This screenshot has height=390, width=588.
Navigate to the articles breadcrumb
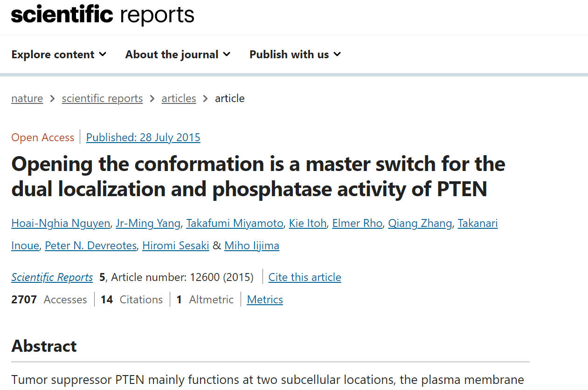coord(179,98)
